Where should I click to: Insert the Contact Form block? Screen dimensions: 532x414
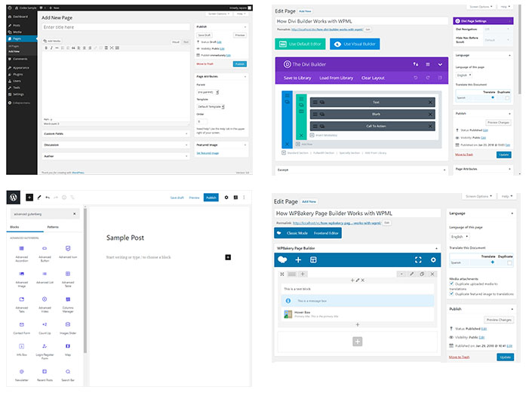pos(21,328)
